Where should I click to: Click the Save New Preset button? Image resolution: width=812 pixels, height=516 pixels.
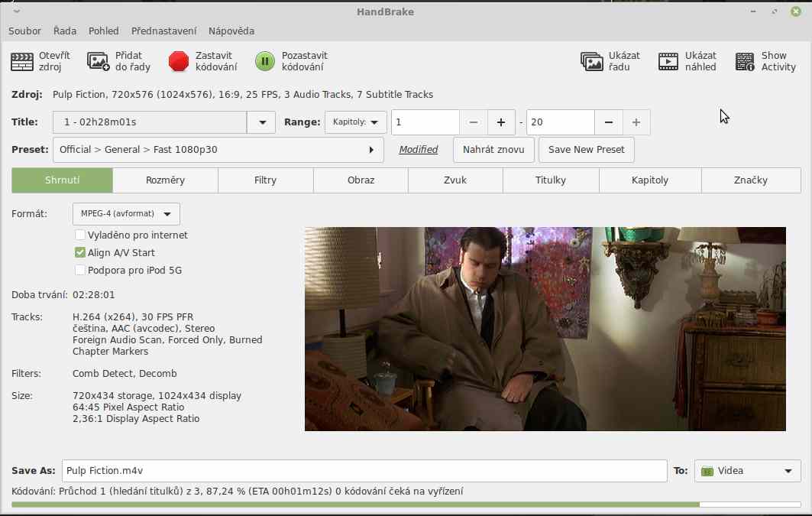586,150
